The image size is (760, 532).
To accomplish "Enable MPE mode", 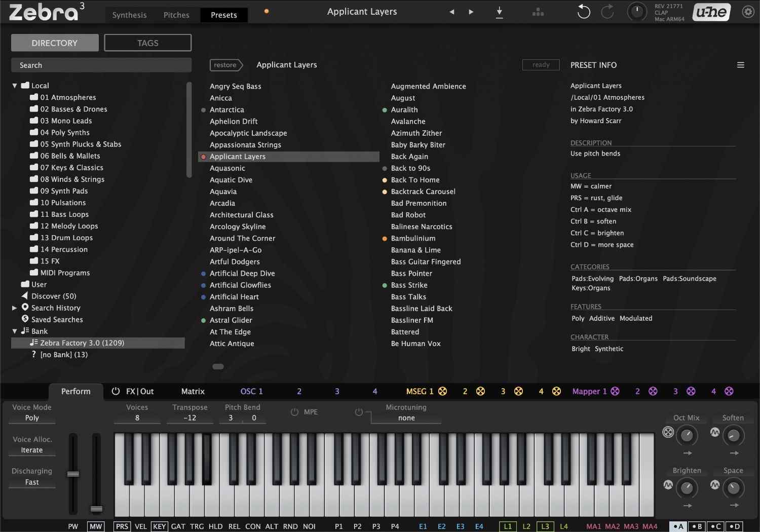I will coord(295,412).
